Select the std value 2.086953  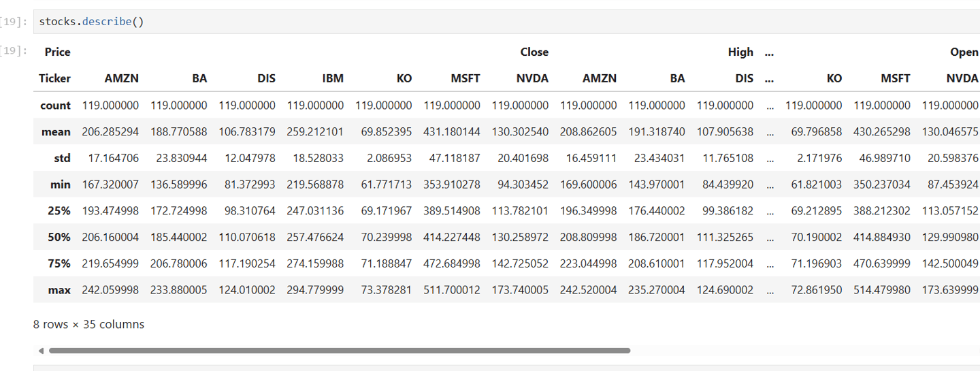pos(390,158)
